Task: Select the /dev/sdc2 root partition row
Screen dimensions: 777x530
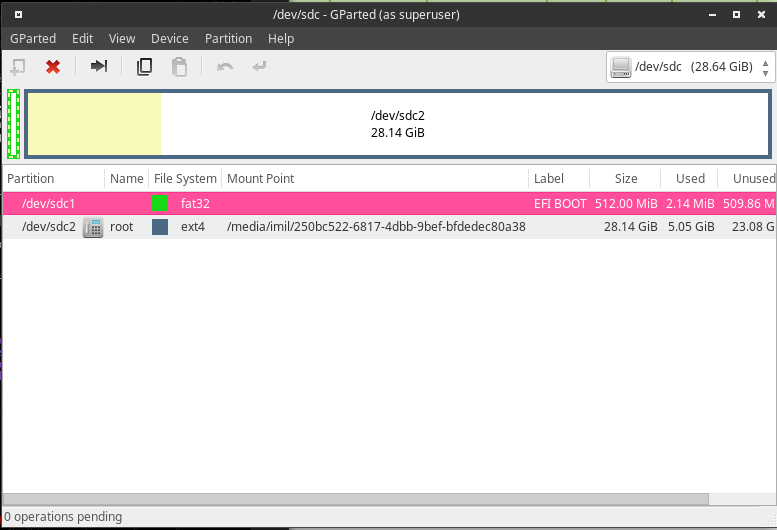Action: point(300,227)
